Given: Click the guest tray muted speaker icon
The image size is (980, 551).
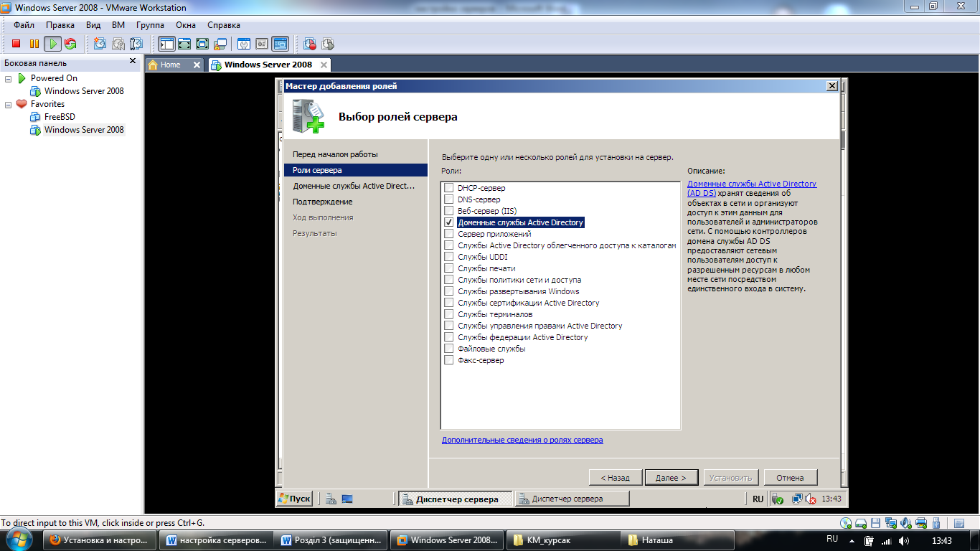Looking at the screenshot, I should tap(811, 499).
